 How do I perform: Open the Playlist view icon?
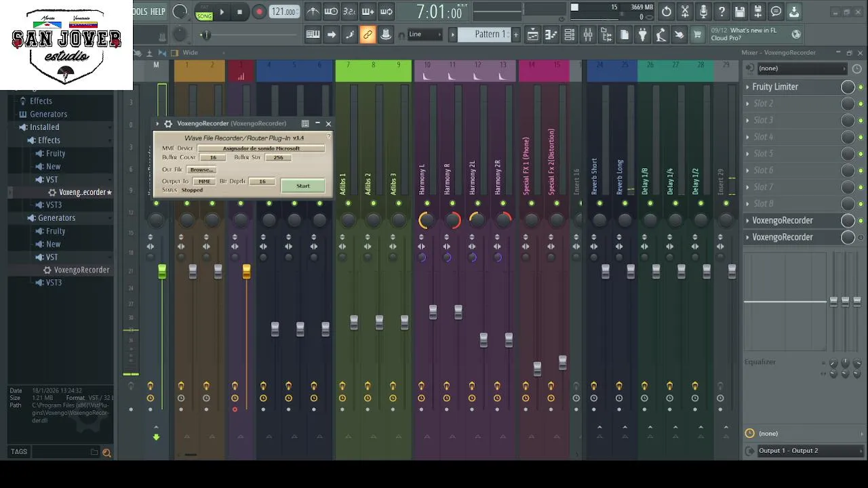coord(533,35)
